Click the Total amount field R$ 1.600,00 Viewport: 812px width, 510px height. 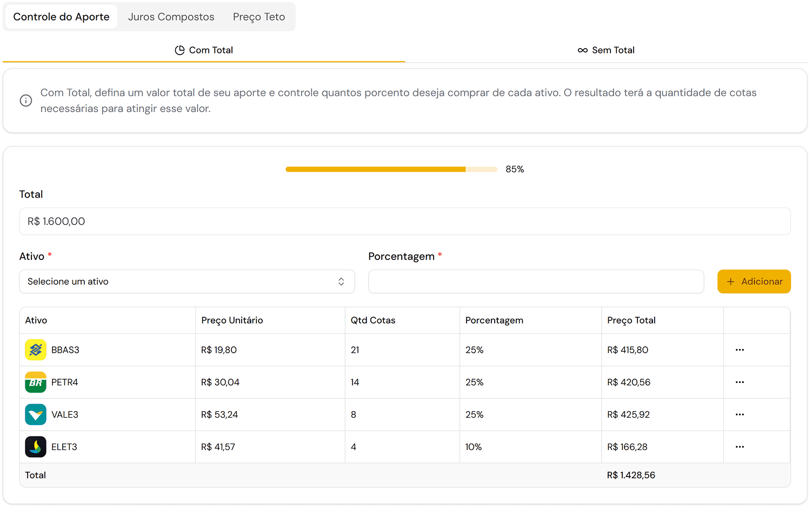pyautogui.click(x=404, y=222)
